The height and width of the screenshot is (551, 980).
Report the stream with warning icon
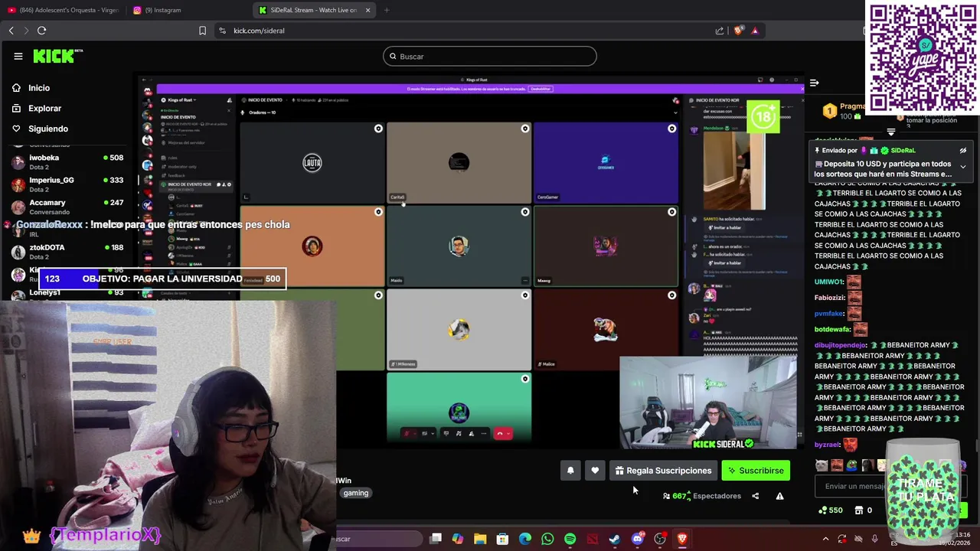[779, 496]
